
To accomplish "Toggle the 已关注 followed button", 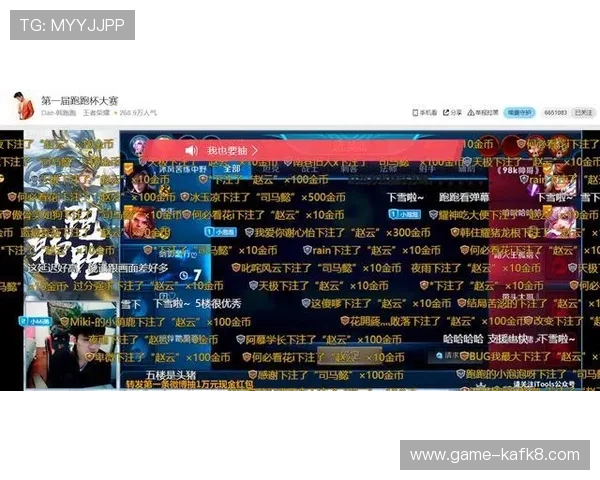I will [583, 113].
